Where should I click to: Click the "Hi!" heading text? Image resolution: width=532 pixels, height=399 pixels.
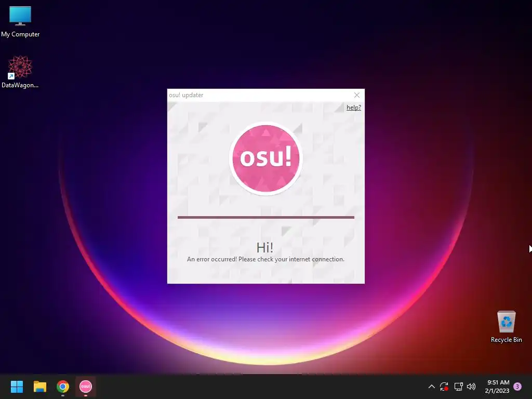(265, 247)
